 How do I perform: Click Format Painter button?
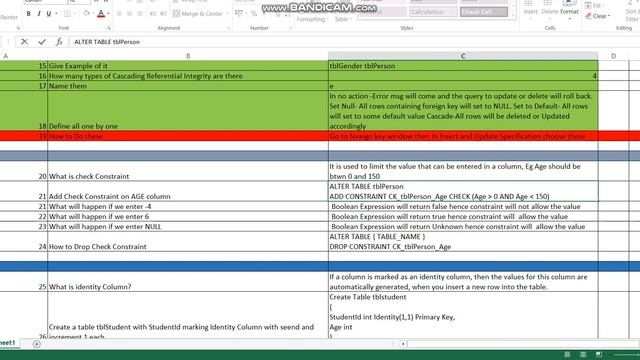[9, 18]
